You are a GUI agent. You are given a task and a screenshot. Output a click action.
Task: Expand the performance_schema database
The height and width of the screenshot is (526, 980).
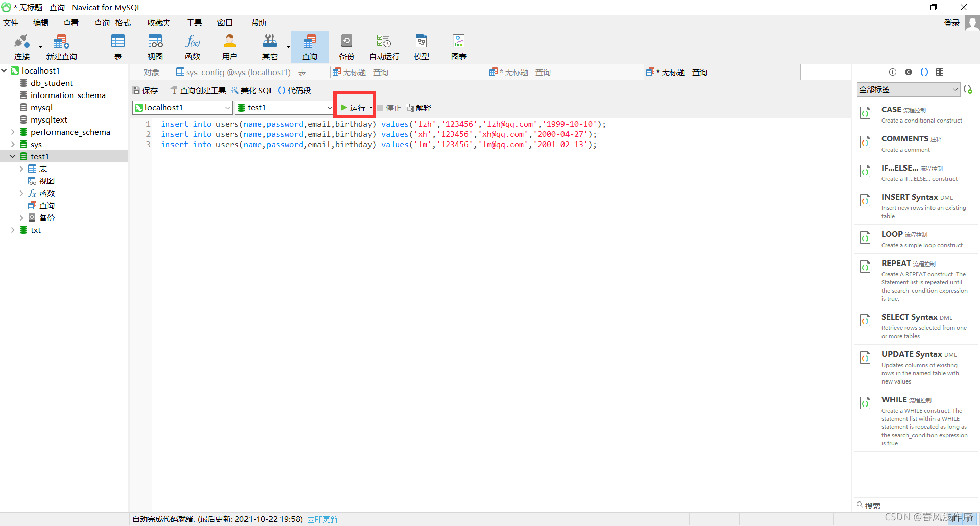13,132
